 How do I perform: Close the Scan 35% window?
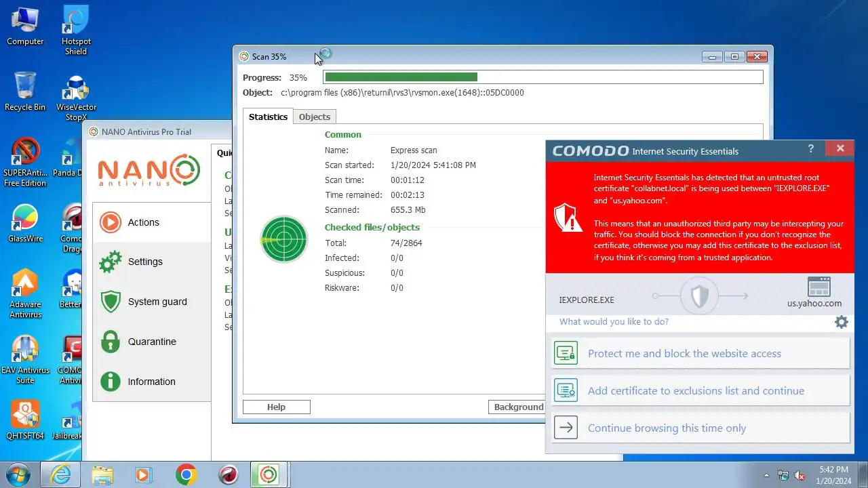click(x=757, y=56)
